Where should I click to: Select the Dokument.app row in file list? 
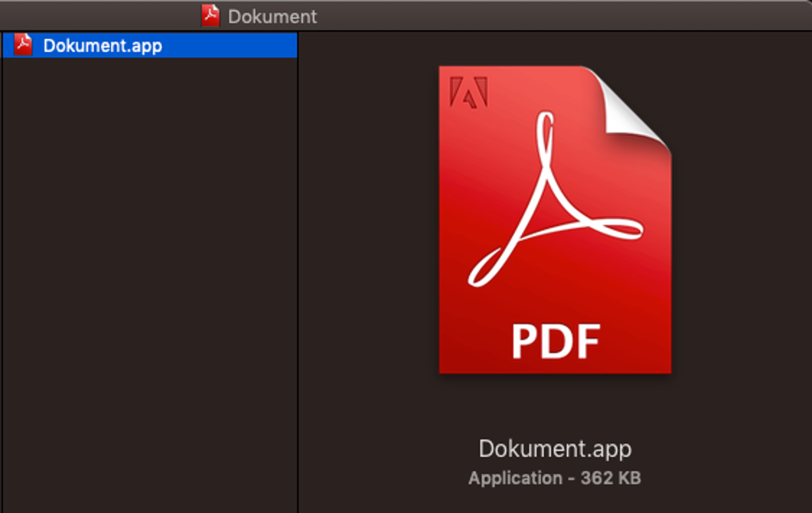150,45
